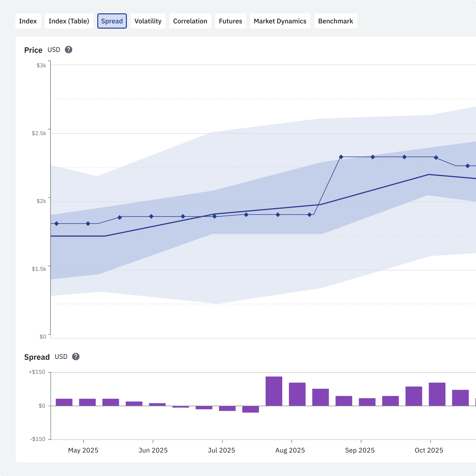Click the Jul 2025 axis label
The width and height of the screenshot is (476, 476).
click(x=221, y=450)
